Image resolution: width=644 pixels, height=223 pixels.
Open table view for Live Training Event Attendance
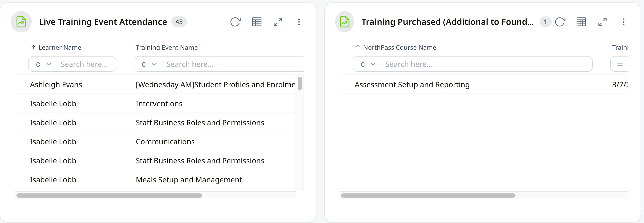pos(256,22)
